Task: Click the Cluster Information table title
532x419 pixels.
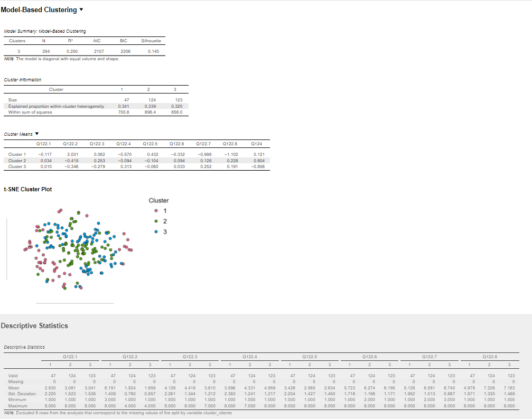Action: coord(23,80)
